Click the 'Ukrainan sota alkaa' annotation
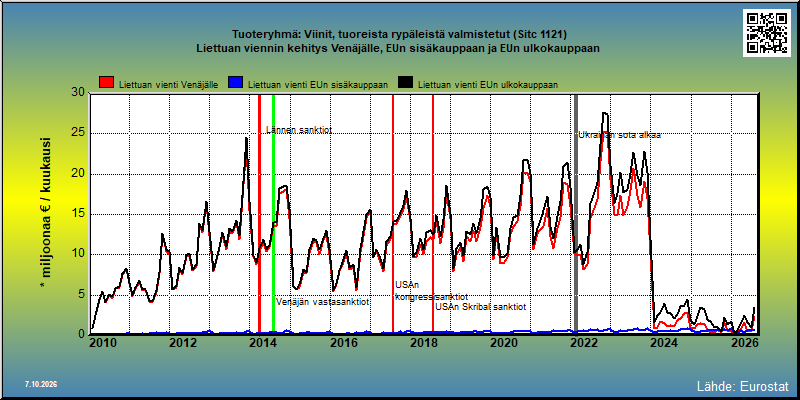 click(x=620, y=135)
